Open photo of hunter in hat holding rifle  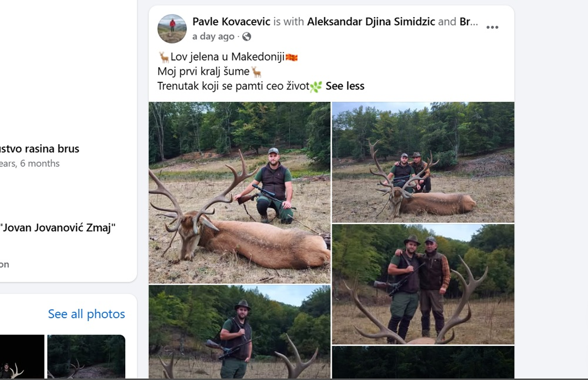(x=240, y=332)
